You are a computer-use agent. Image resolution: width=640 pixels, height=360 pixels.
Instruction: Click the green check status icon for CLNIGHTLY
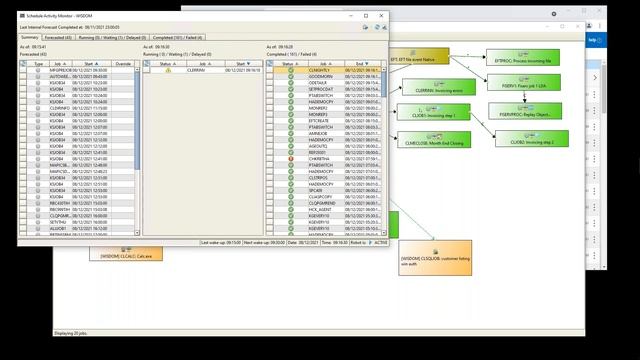tap(291, 70)
